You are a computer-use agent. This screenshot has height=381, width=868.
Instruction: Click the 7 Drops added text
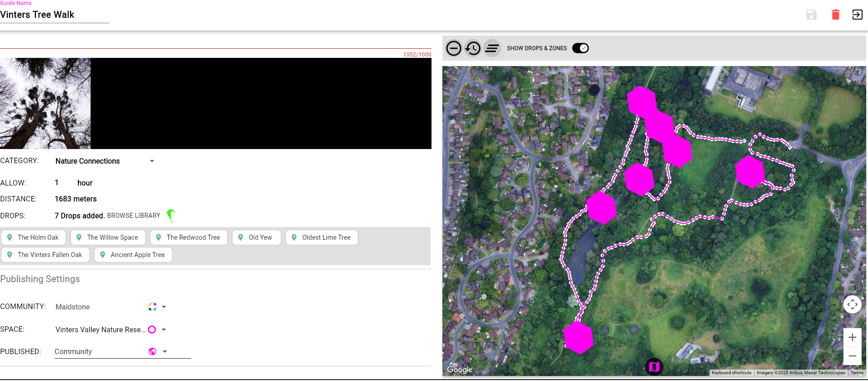pos(80,216)
